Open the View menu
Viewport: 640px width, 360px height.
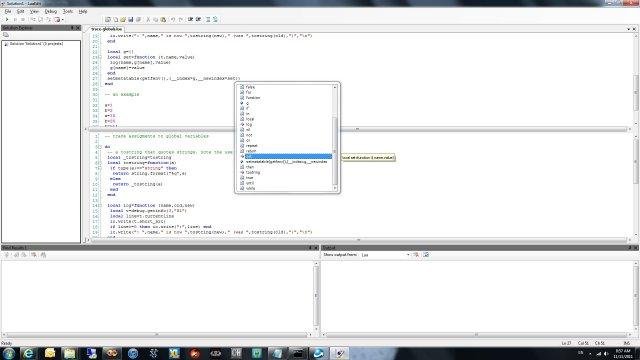click(34, 11)
